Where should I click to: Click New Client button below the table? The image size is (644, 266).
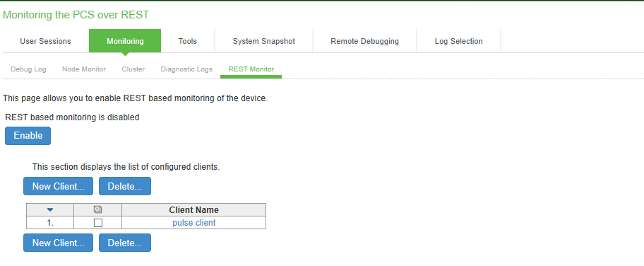(x=59, y=243)
